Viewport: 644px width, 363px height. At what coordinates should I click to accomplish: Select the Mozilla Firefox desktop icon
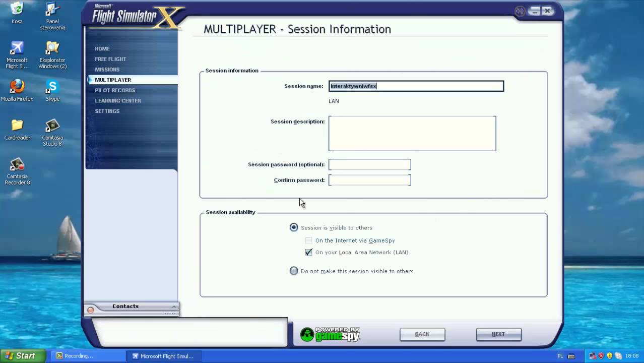pos(17,91)
